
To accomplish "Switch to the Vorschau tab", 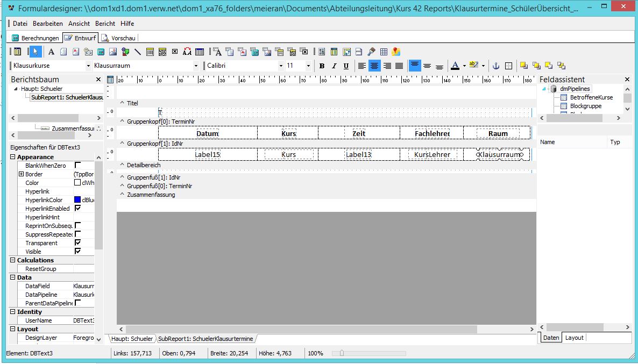I will [118, 38].
